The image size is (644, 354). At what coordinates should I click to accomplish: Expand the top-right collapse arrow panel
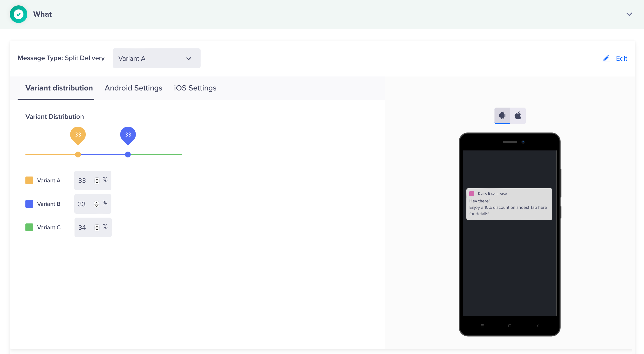[629, 14]
